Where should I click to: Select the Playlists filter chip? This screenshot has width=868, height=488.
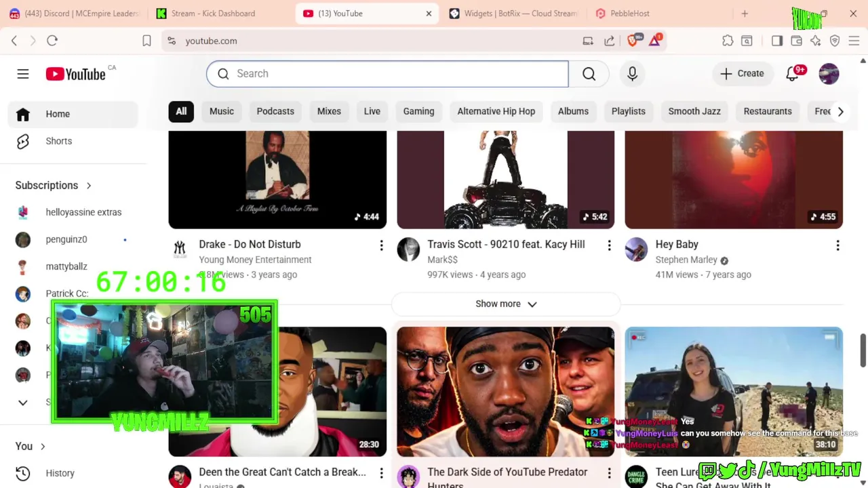coord(629,111)
